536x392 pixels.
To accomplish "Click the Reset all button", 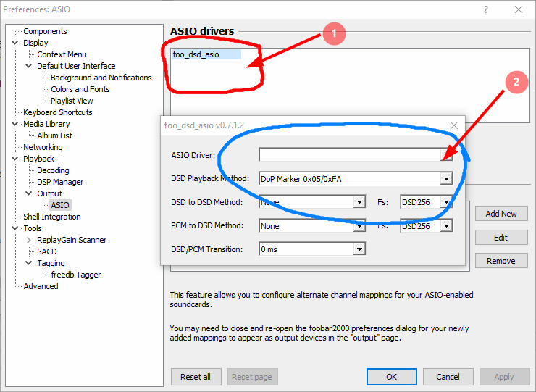I will [196, 377].
